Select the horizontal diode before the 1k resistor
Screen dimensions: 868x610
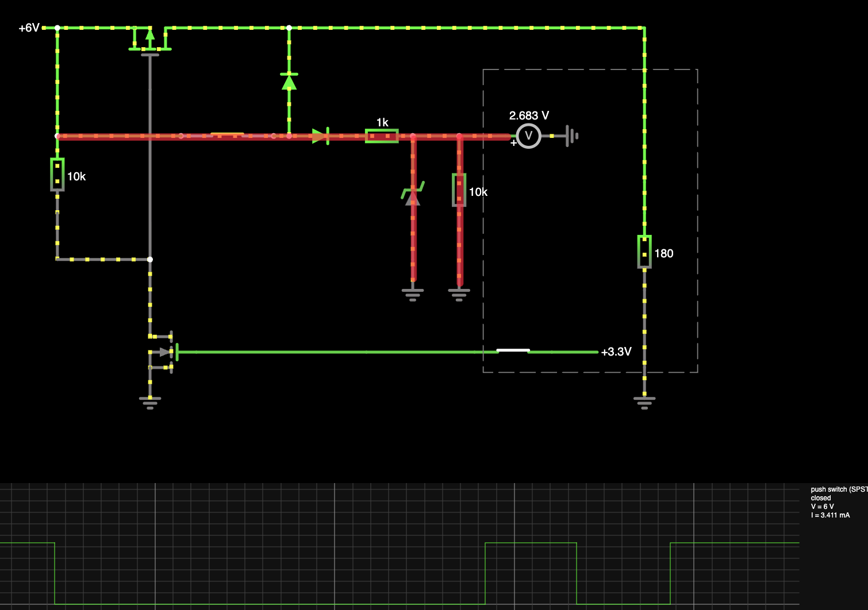pyautogui.click(x=320, y=136)
